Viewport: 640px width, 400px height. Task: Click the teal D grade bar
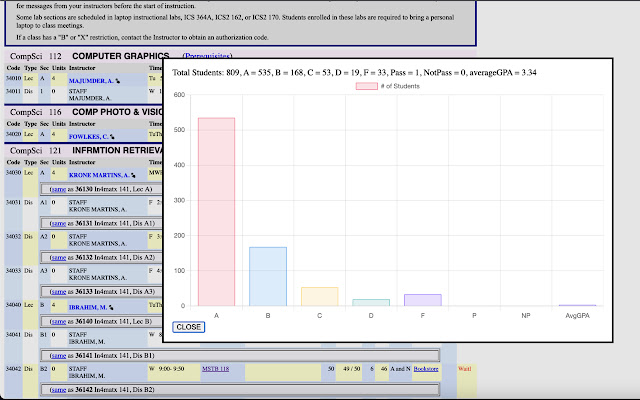[x=371, y=302]
